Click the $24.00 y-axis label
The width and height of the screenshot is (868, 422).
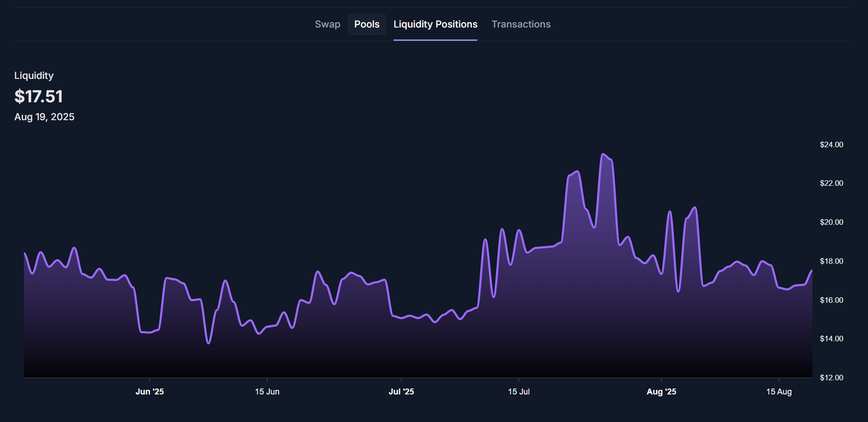[831, 145]
